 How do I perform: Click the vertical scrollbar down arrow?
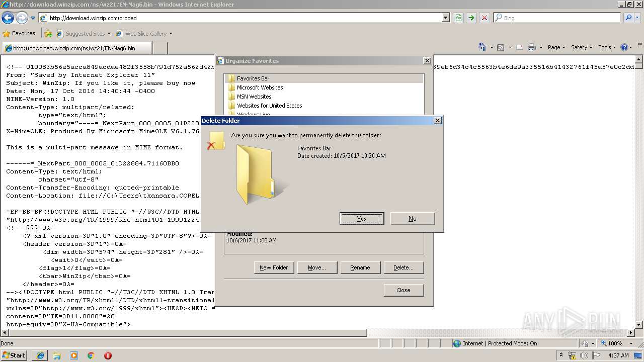pos(639,325)
